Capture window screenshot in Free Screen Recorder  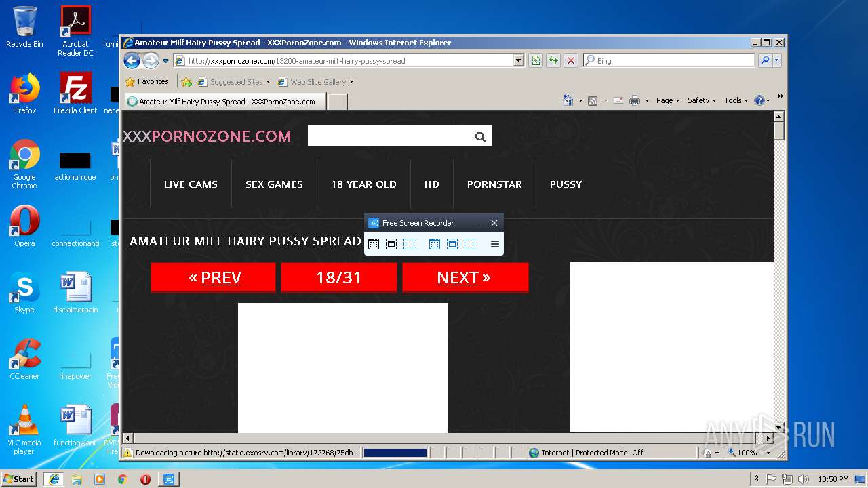click(391, 244)
